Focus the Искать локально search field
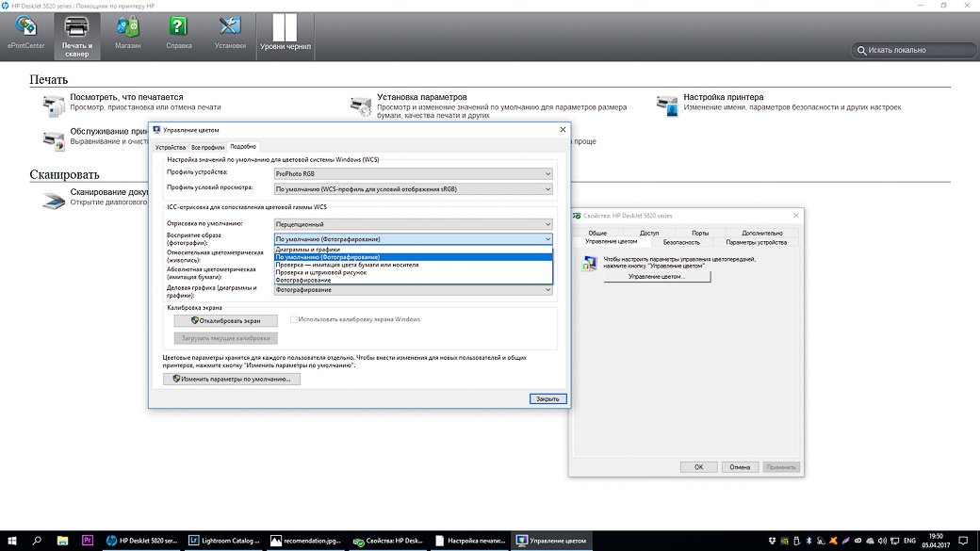 coord(913,50)
